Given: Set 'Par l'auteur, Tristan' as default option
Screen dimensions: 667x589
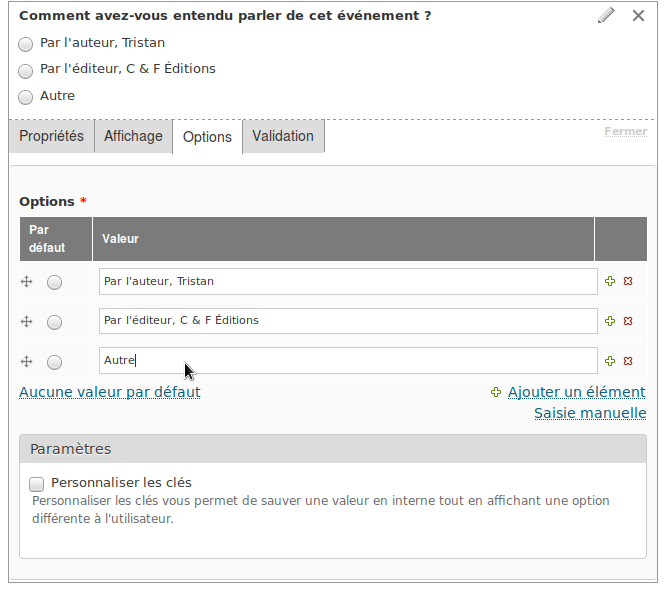Looking at the screenshot, I should pyautogui.click(x=54, y=282).
